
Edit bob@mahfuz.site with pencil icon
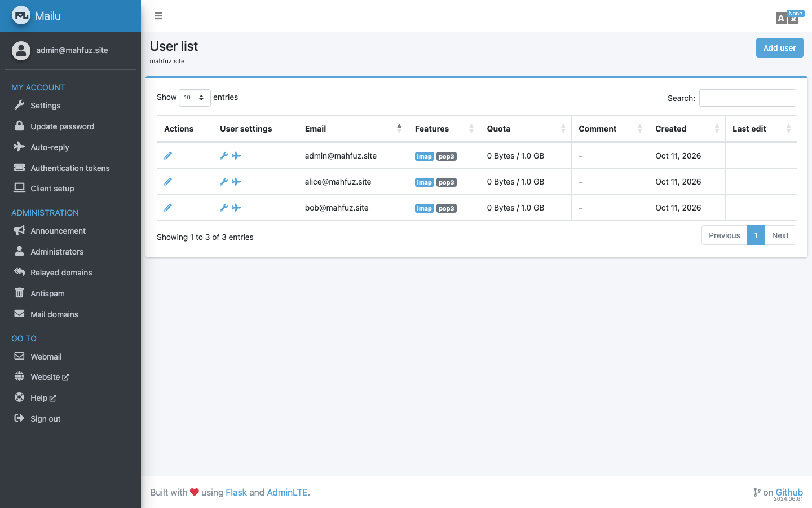168,208
